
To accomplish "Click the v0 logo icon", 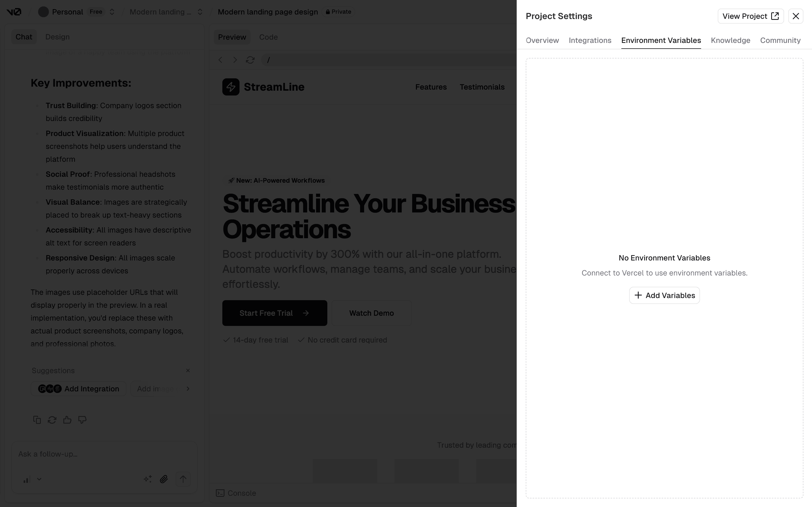I will (14, 12).
